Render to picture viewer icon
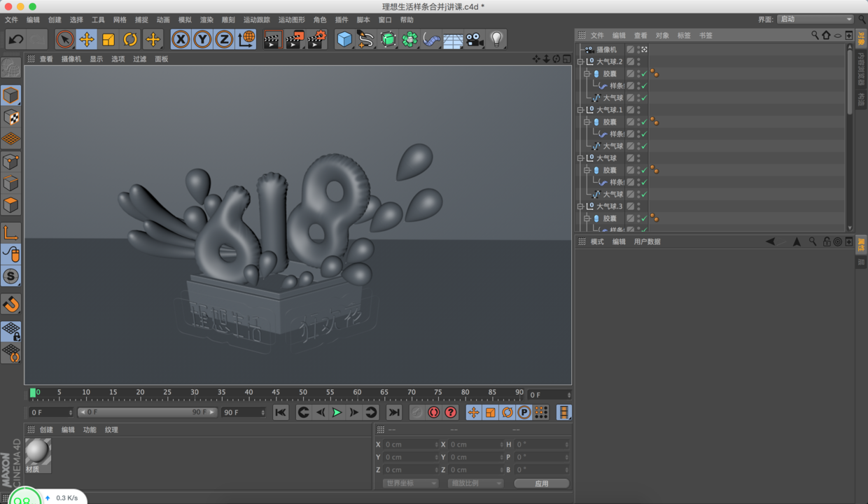Viewport: 868px width, 504px height. [295, 39]
